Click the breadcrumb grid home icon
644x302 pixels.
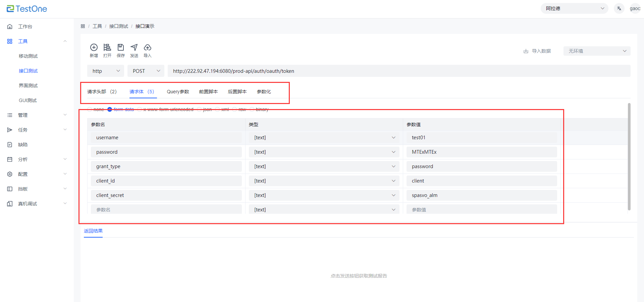83,26
